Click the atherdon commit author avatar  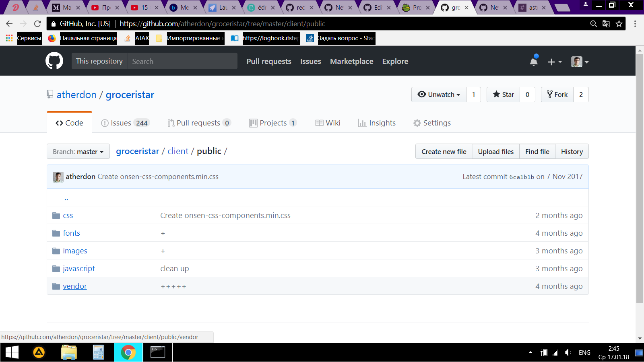click(x=58, y=177)
